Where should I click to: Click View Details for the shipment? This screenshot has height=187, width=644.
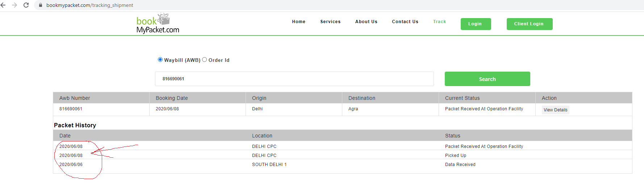pos(555,110)
